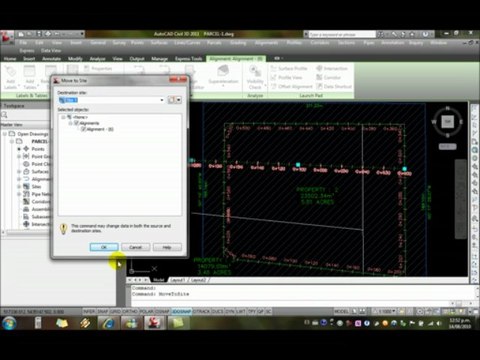Launch Intersection from Launch Pad
The height and width of the screenshot is (360, 480).
[x=332, y=68]
